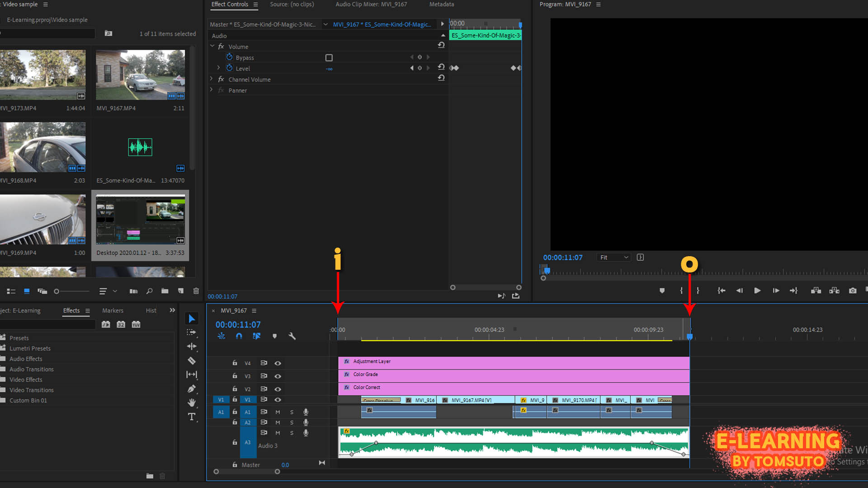Select the Track Select Forward tool
This screenshot has height=488, width=868.
coord(192,333)
